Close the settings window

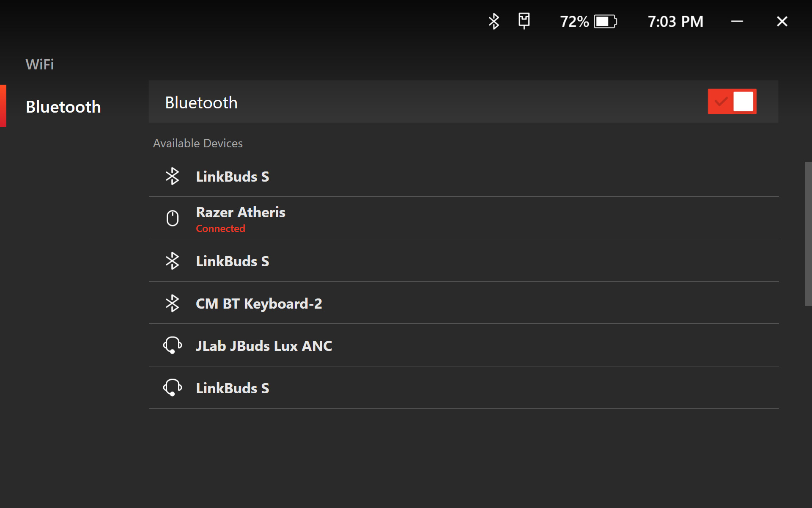pyautogui.click(x=782, y=22)
